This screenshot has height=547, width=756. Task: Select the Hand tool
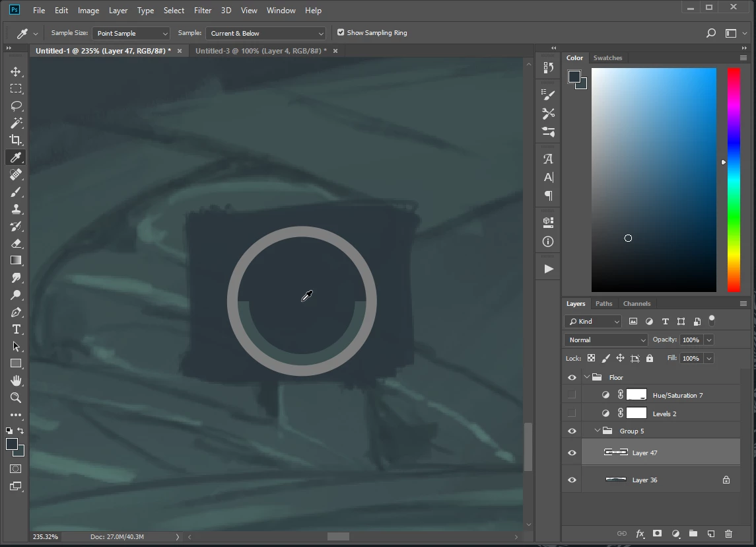(15, 381)
